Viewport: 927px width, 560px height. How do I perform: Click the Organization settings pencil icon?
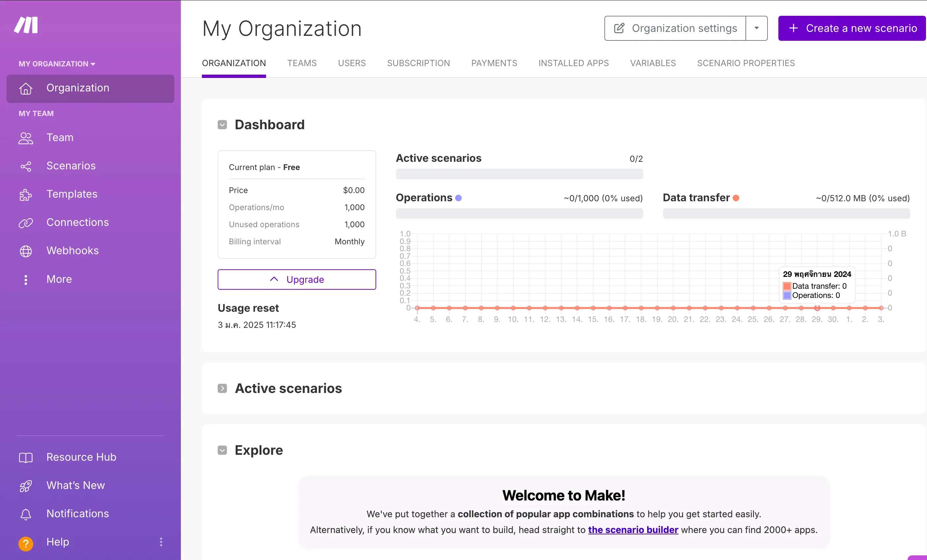(619, 28)
